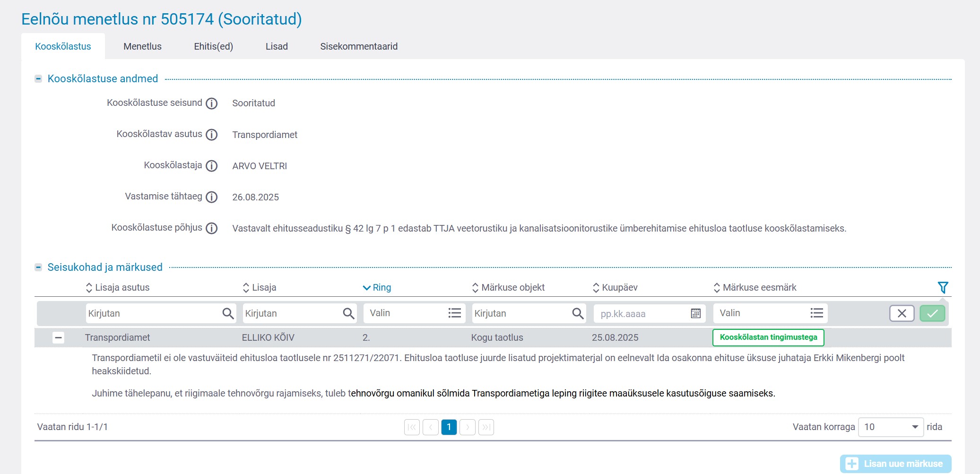The width and height of the screenshot is (980, 474).
Task: Open calendar picker in Kuupäev filter
Action: point(695,313)
